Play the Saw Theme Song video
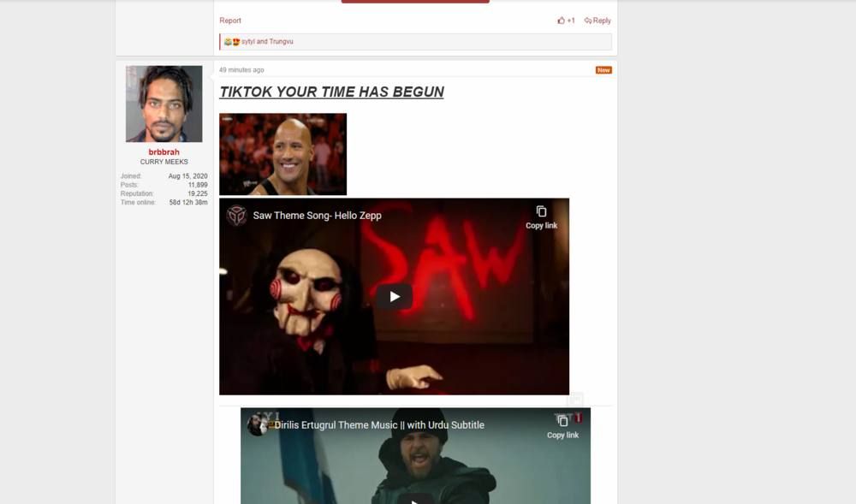Image resolution: width=856 pixels, height=504 pixels. tap(394, 297)
